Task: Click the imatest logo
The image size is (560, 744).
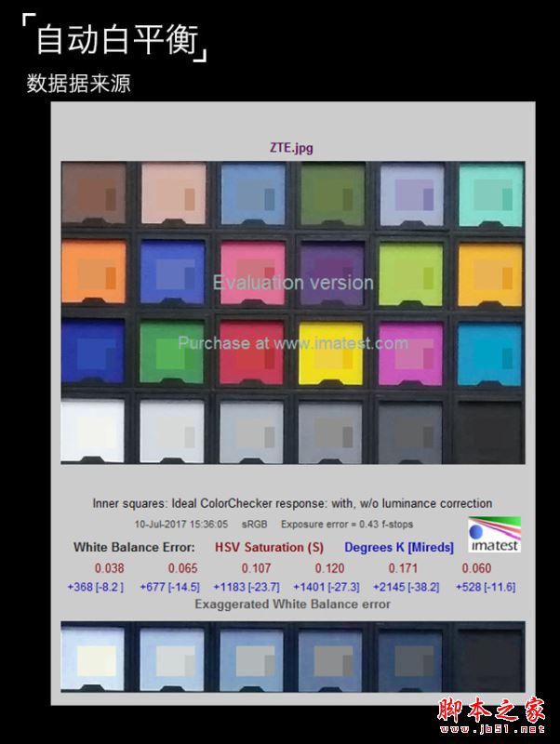Action: [495, 534]
